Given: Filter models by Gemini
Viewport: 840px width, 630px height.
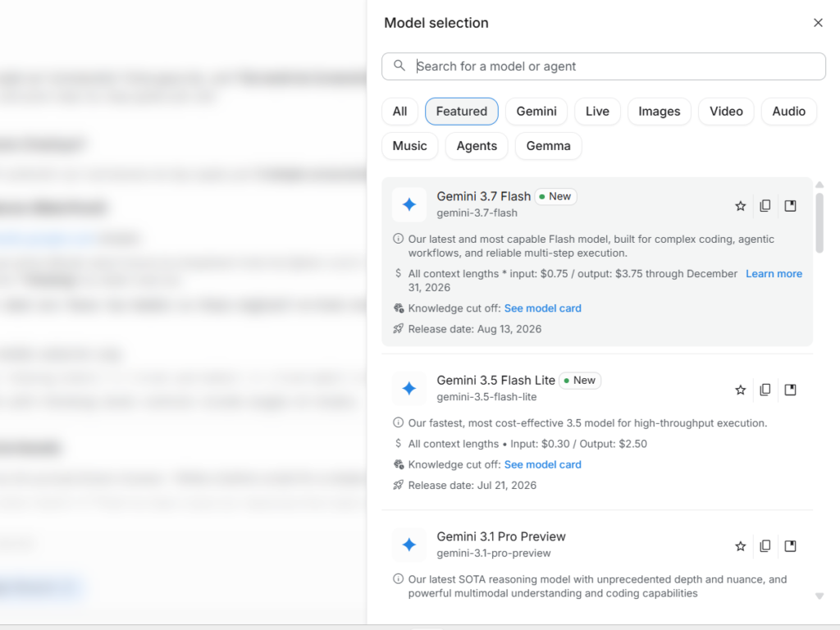Looking at the screenshot, I should click(x=536, y=112).
